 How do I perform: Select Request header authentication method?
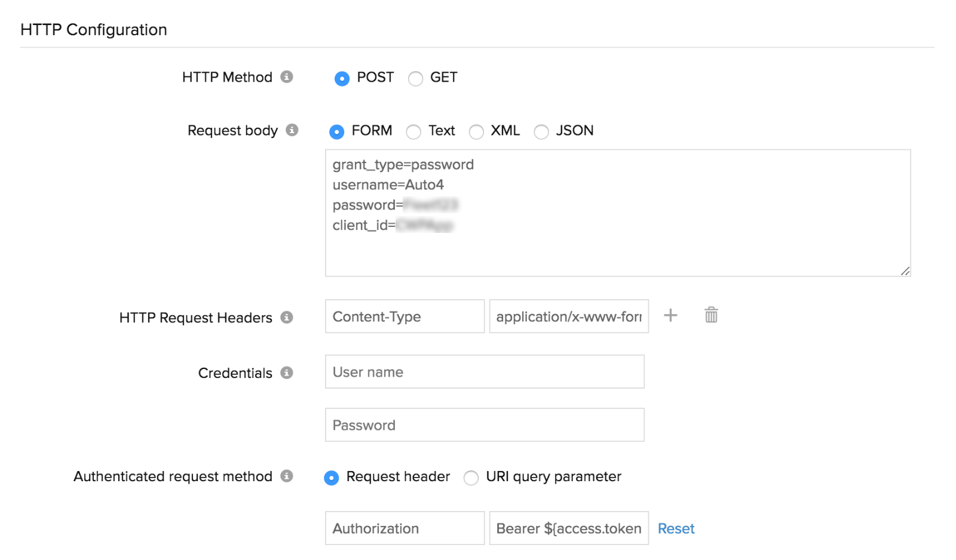point(332,478)
